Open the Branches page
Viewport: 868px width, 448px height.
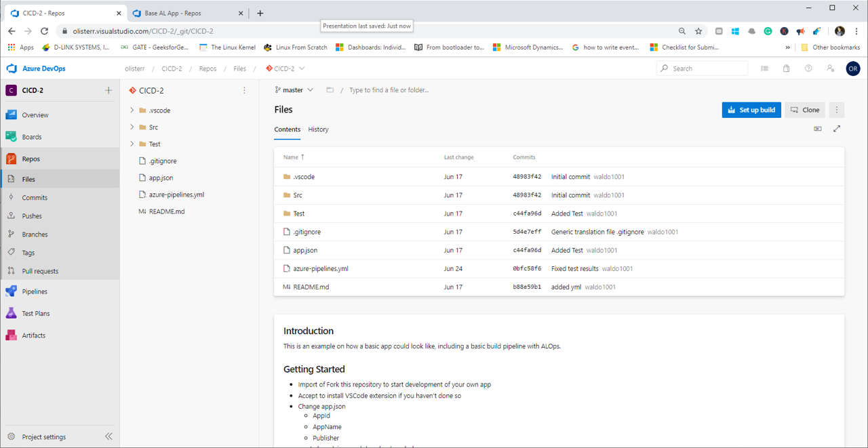(35, 235)
